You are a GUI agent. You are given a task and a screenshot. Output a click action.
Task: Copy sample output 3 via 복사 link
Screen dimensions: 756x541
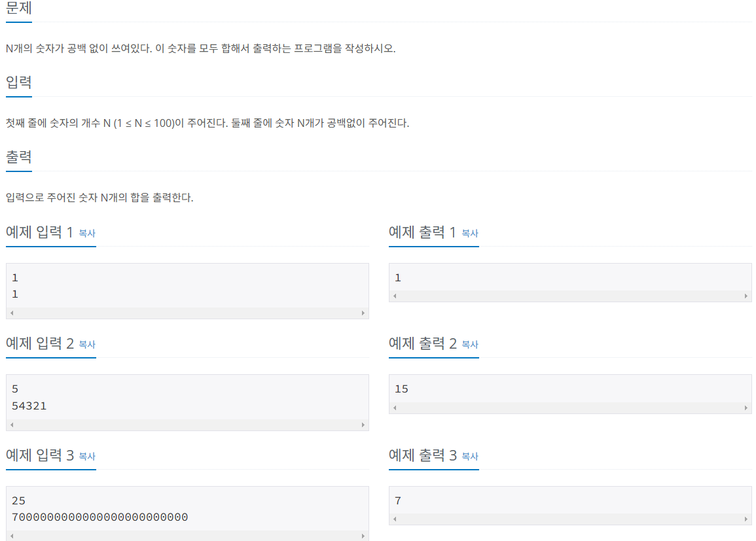tap(470, 456)
